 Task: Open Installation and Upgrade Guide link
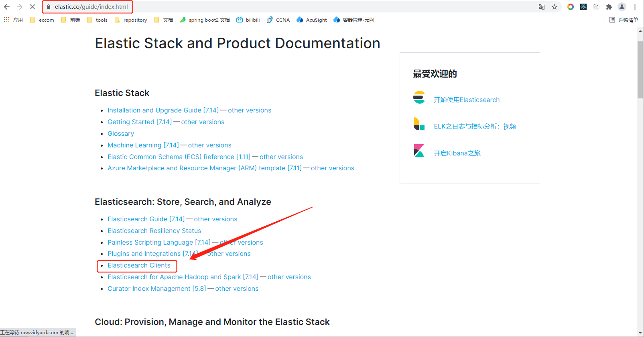tap(163, 110)
